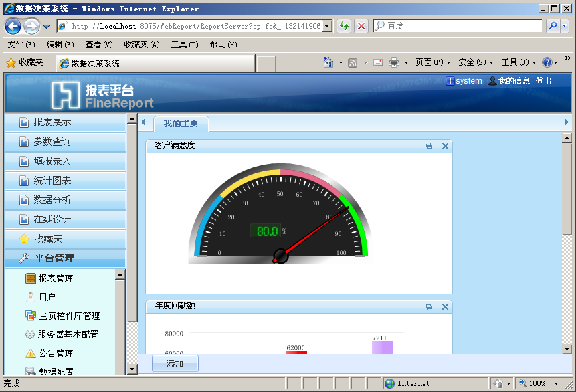Screen dimensions: 576x392
Task: Go forward with the browser Forward arrow
Action: pos(31,26)
